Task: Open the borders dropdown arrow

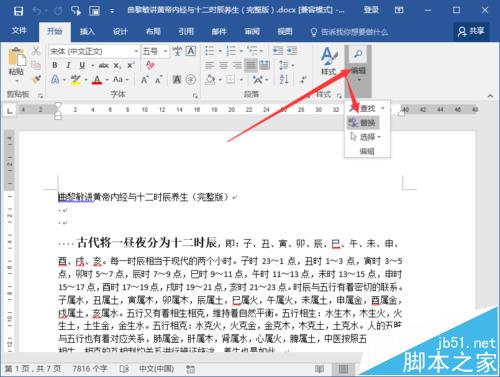Action: (242, 80)
